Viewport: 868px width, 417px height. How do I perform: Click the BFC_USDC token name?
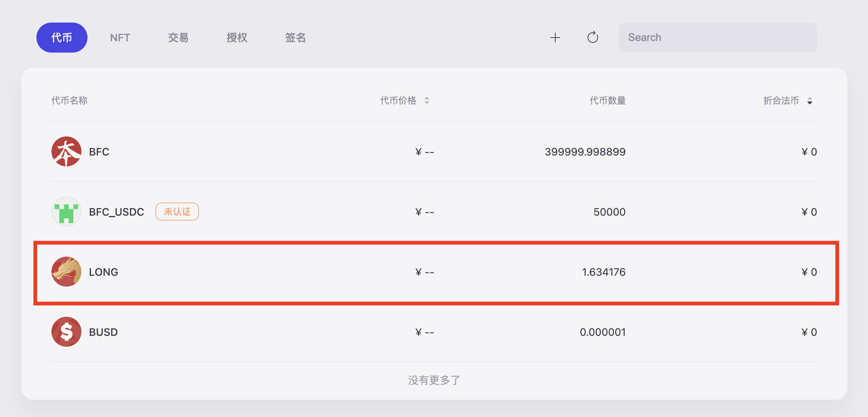(116, 212)
